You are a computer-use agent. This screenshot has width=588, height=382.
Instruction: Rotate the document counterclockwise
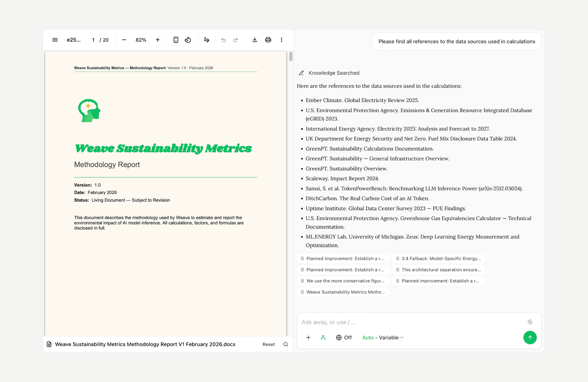point(188,40)
